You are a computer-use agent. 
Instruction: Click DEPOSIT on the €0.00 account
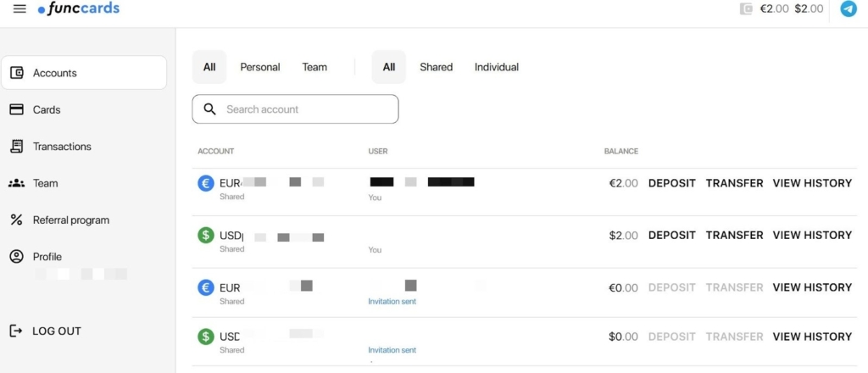(672, 287)
